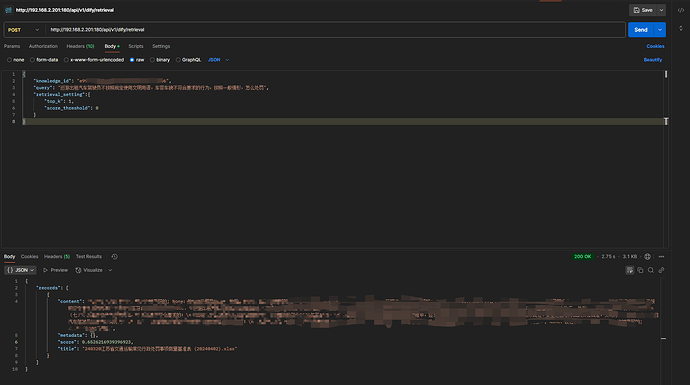690x385 pixels.
Task: Save the request
Action: (x=643, y=10)
